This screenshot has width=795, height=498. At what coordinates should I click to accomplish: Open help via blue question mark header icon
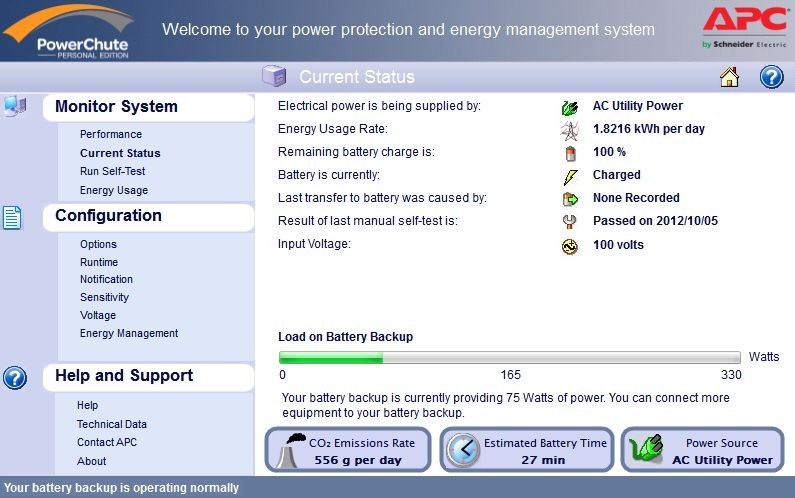tap(771, 77)
